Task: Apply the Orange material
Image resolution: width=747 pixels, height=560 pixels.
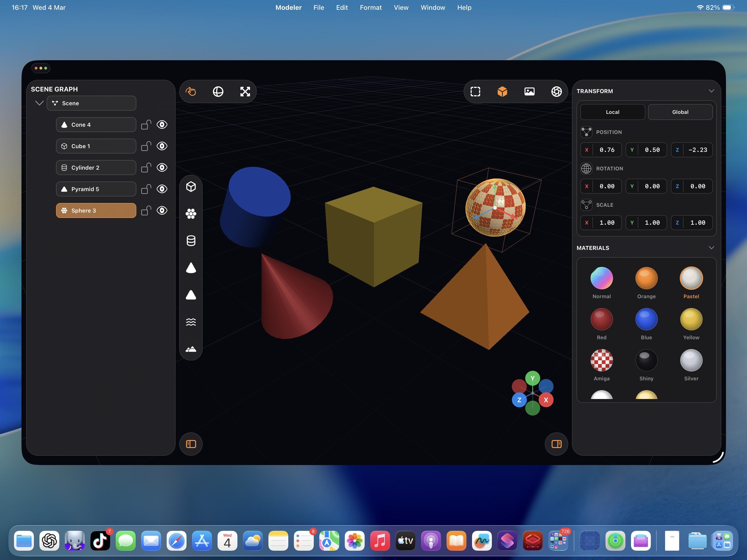Action: [646, 278]
